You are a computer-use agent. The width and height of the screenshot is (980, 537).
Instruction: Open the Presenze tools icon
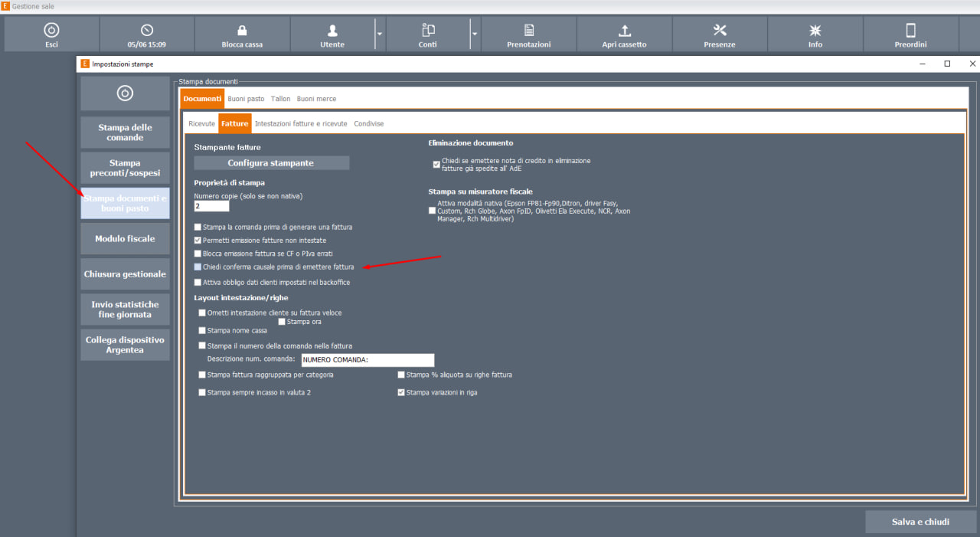pyautogui.click(x=720, y=31)
